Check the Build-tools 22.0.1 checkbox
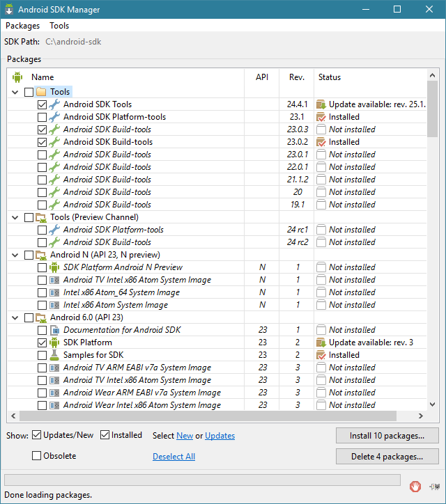Viewport: 446px width, 504px height. 42,168
